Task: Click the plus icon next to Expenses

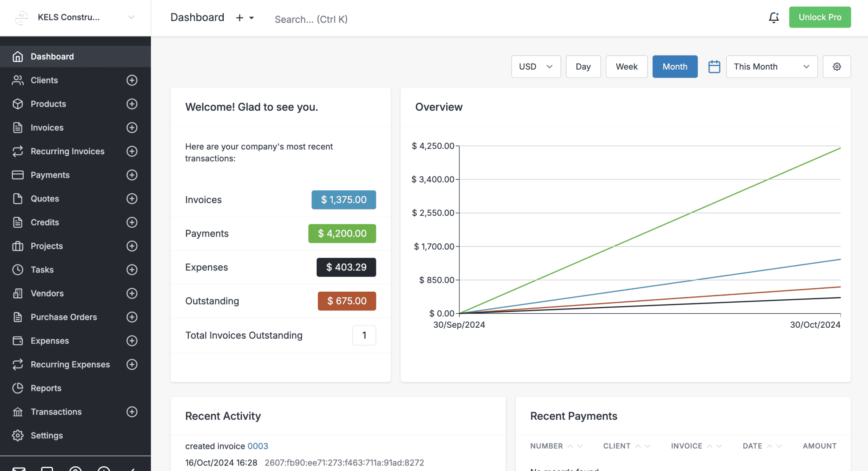Action: 132,340
